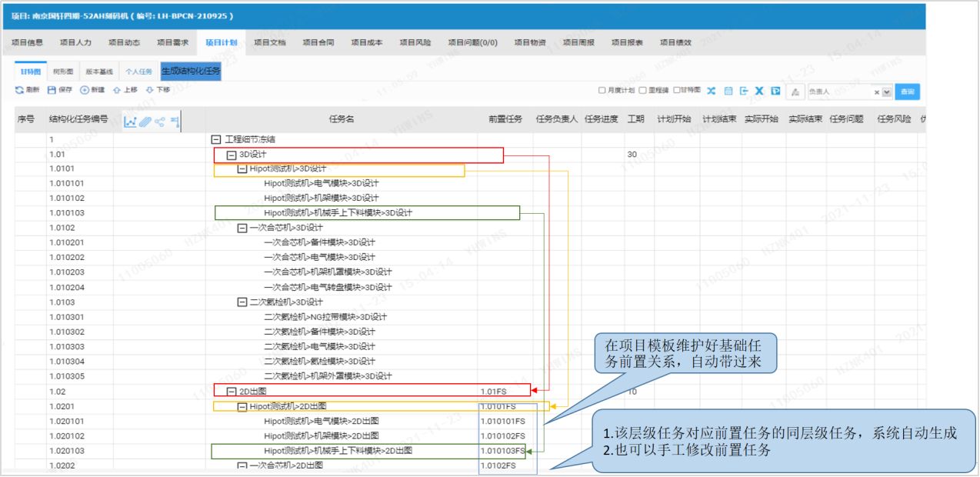Switch to the 项目成本 tab
980x477 pixels.
pos(367,42)
